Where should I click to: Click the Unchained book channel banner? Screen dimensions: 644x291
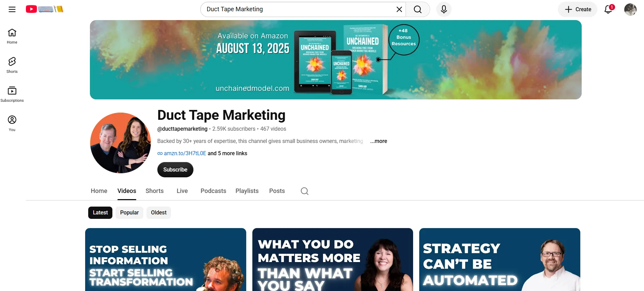click(x=336, y=60)
